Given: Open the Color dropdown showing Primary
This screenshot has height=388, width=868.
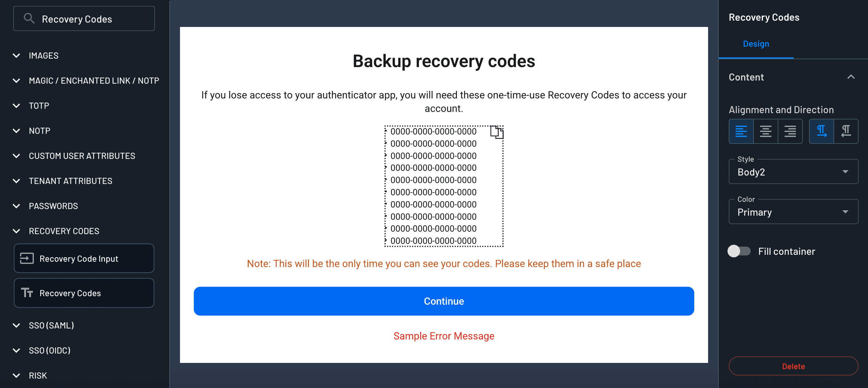Looking at the screenshot, I should coord(793,212).
